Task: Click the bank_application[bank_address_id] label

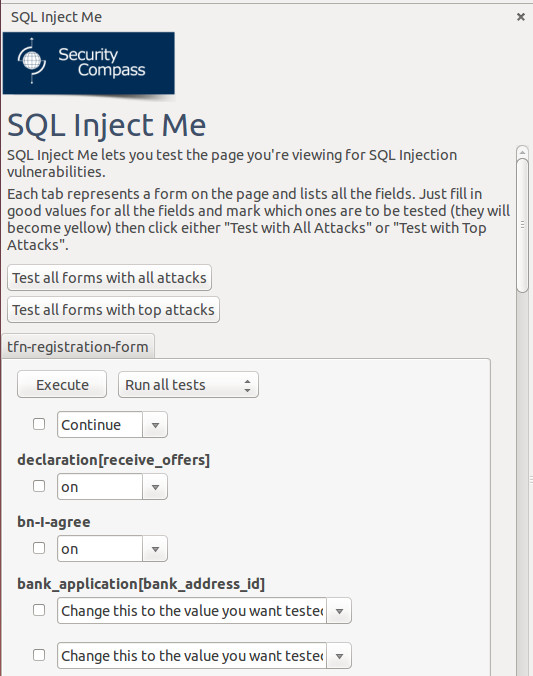Action: point(141,584)
